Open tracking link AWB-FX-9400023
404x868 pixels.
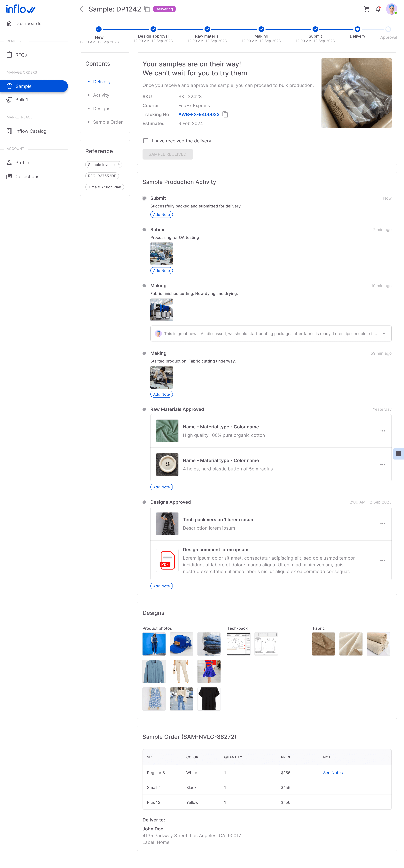[x=199, y=115]
